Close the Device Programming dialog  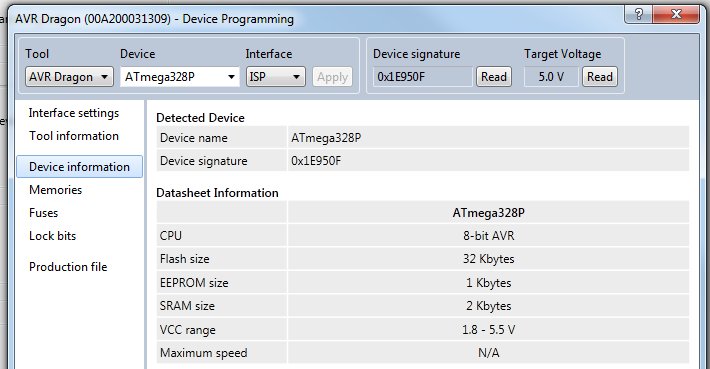coord(676,14)
